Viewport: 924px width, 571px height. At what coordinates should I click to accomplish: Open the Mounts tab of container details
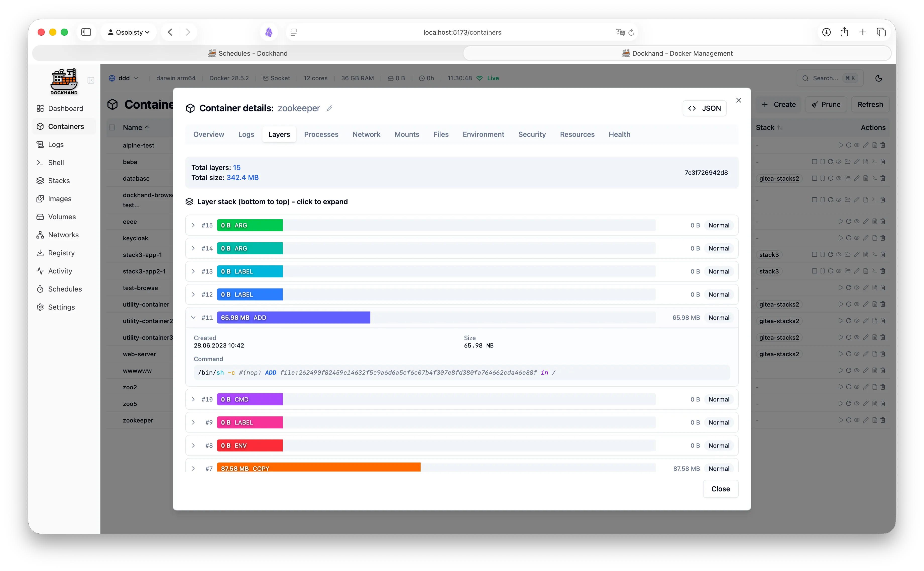407,134
